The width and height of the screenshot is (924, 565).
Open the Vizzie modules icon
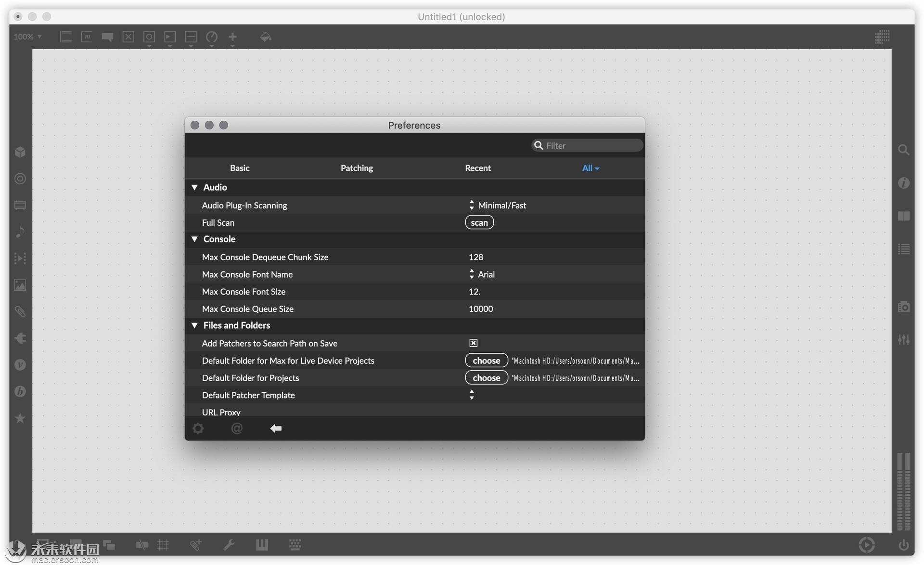coord(20,365)
